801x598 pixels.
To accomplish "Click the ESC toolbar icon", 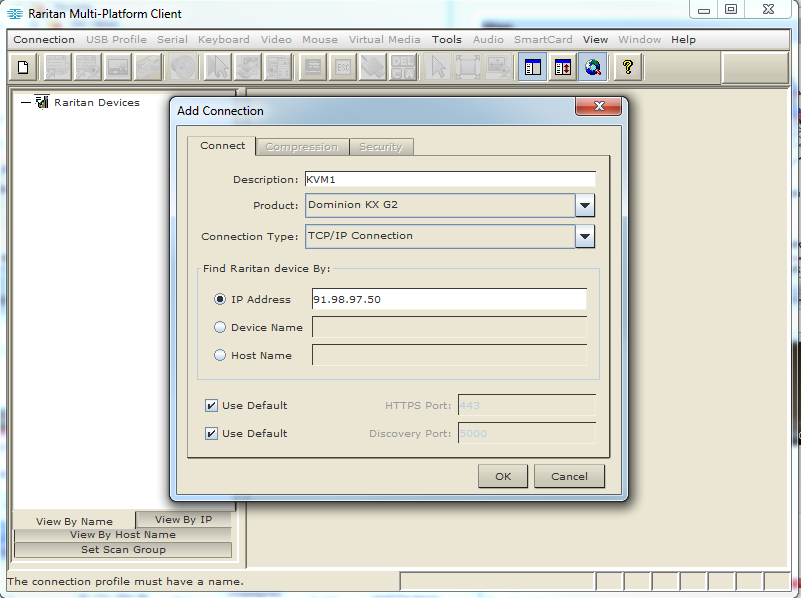I will pos(342,67).
